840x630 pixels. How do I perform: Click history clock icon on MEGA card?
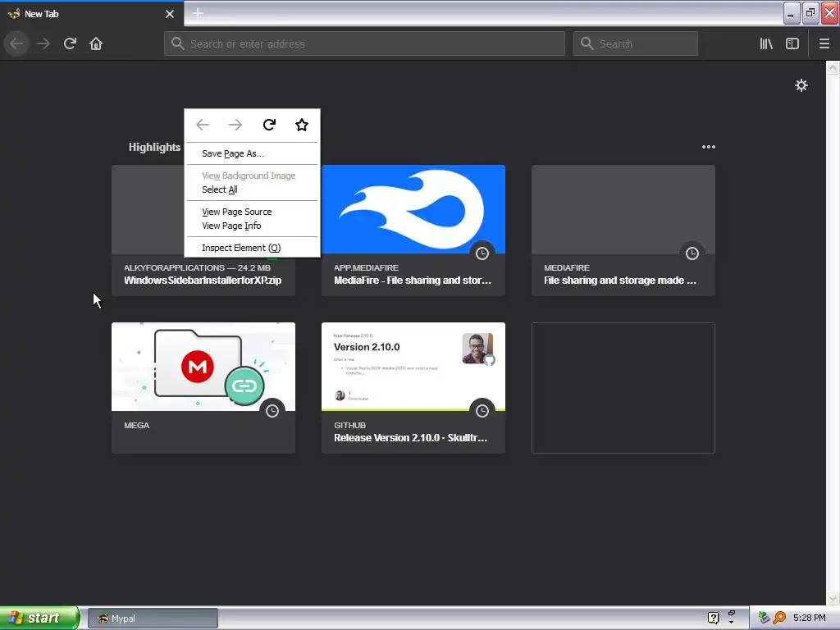click(x=272, y=411)
